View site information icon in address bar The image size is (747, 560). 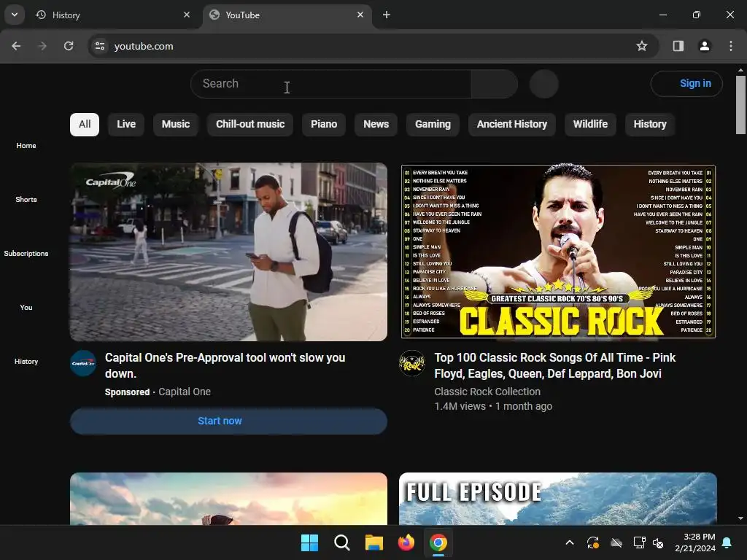tap(100, 46)
